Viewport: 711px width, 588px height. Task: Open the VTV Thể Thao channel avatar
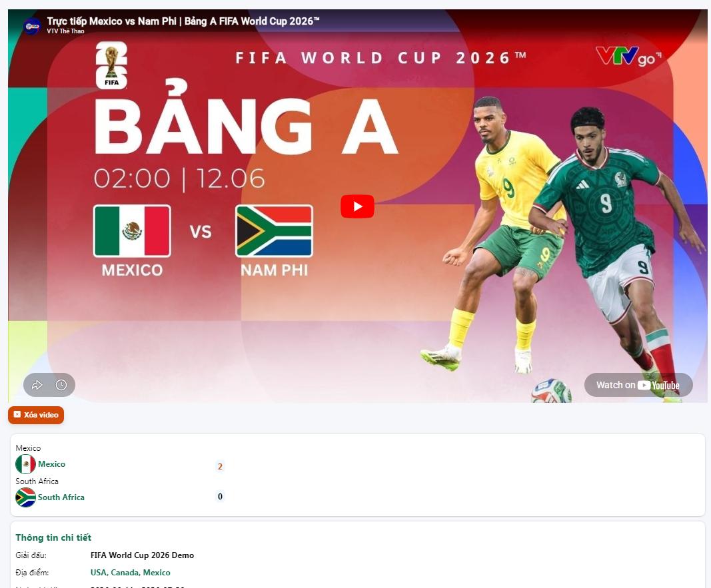32,26
